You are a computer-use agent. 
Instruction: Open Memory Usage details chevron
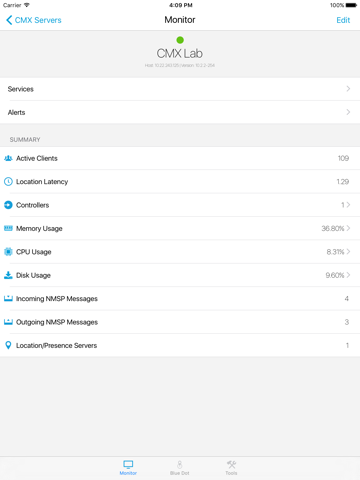pyautogui.click(x=348, y=228)
